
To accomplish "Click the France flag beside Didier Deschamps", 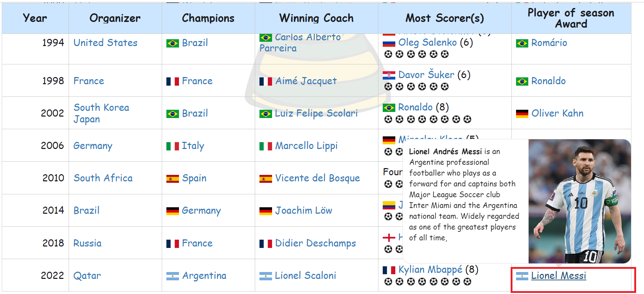I will (x=266, y=244).
